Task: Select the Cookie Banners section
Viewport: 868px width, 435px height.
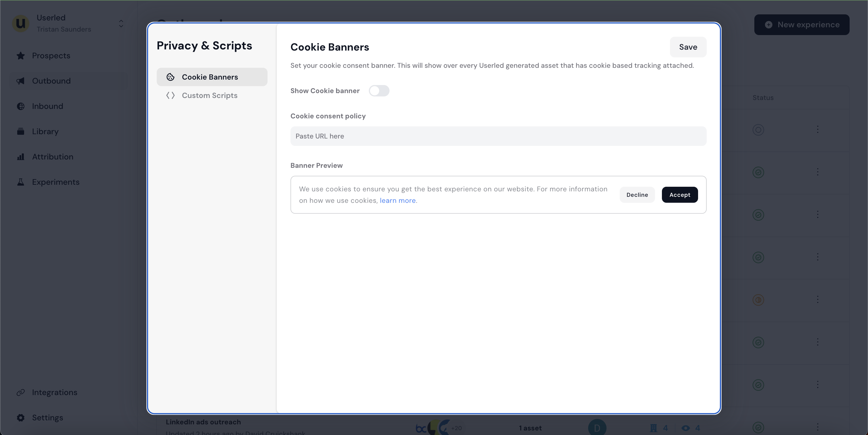Action: tap(209, 77)
